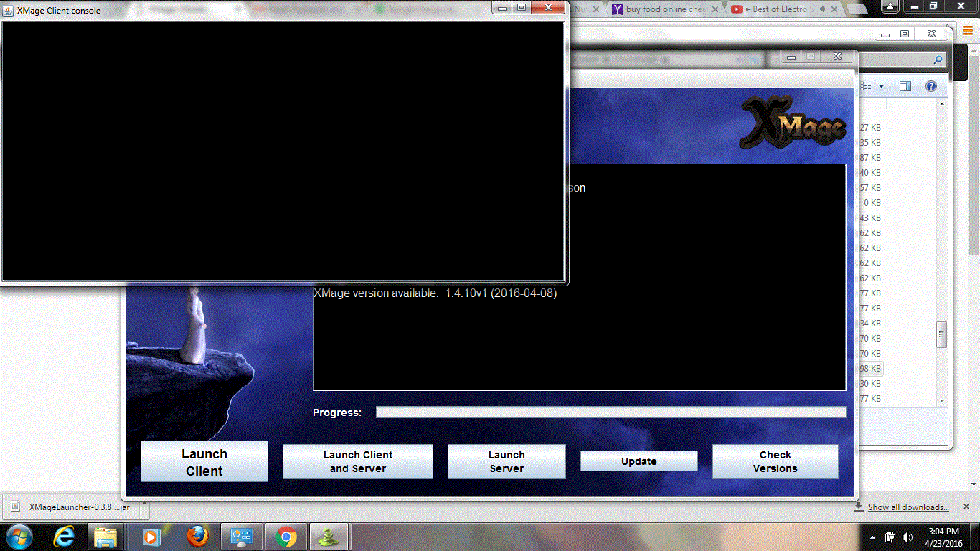Open the clock showing 3:04 PM

(943, 537)
